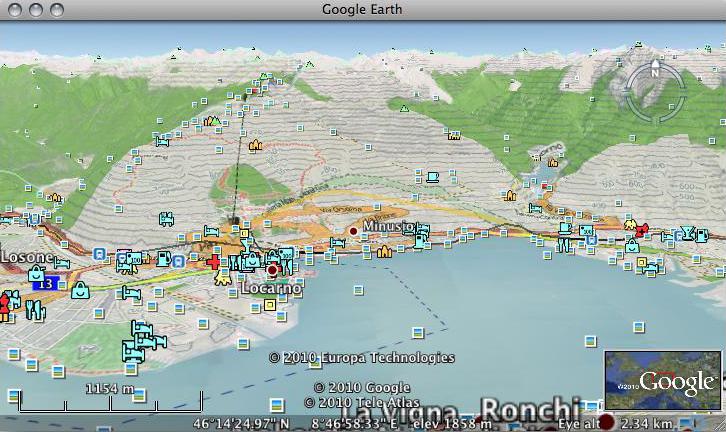726x432 pixels.
Task: Click the blue train icon beside the gas station
Action: coord(178,262)
